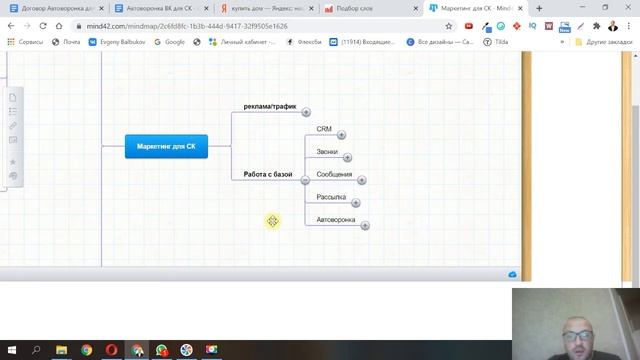
Task: Click the star icon in mind map sidebar
Action: (13, 162)
